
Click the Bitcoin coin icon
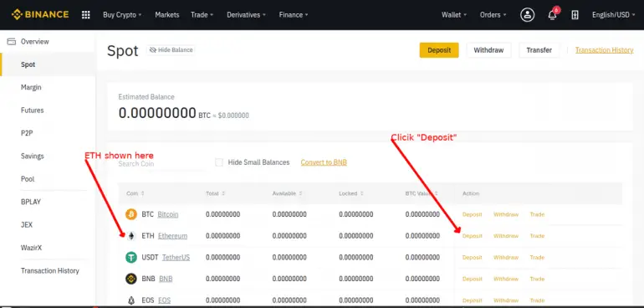pos(131,214)
